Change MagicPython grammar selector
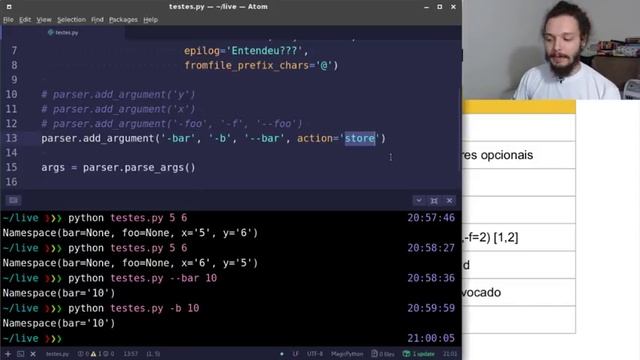640x360 pixels. coord(347,354)
